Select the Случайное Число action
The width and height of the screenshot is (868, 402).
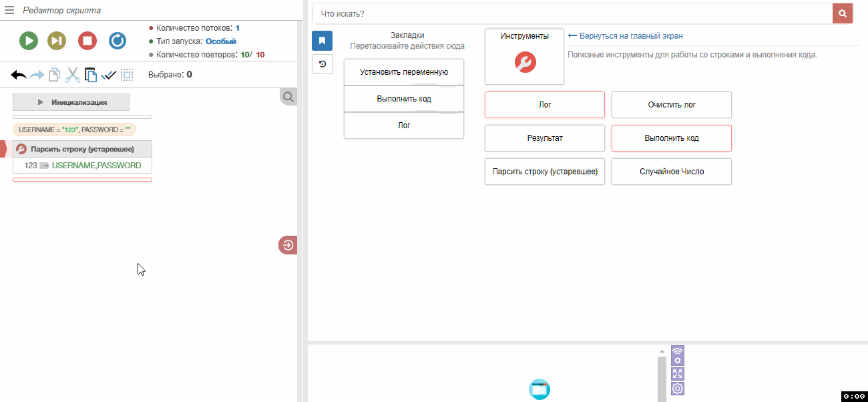671,172
